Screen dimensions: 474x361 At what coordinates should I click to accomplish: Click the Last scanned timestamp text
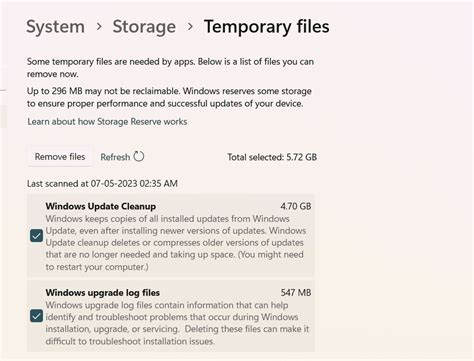(102, 183)
